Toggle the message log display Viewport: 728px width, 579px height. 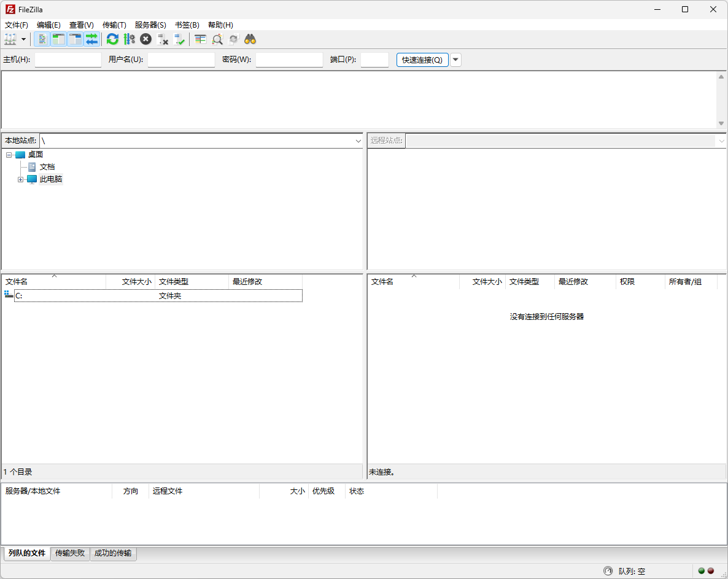(x=41, y=39)
